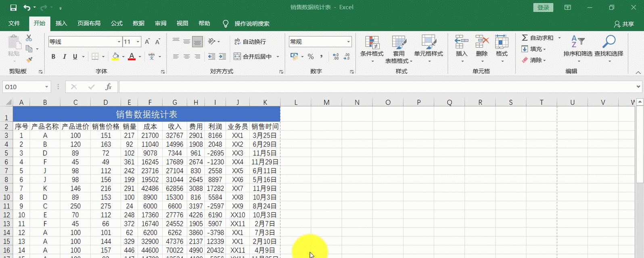The image size is (644, 258).
Task: Click into the formula bar
Action: 376,87
